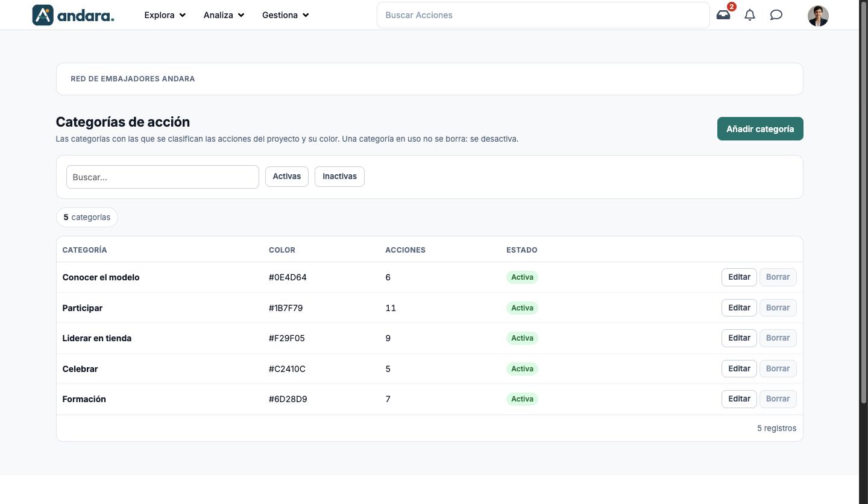Select the Celebrar category name

pyautogui.click(x=80, y=369)
